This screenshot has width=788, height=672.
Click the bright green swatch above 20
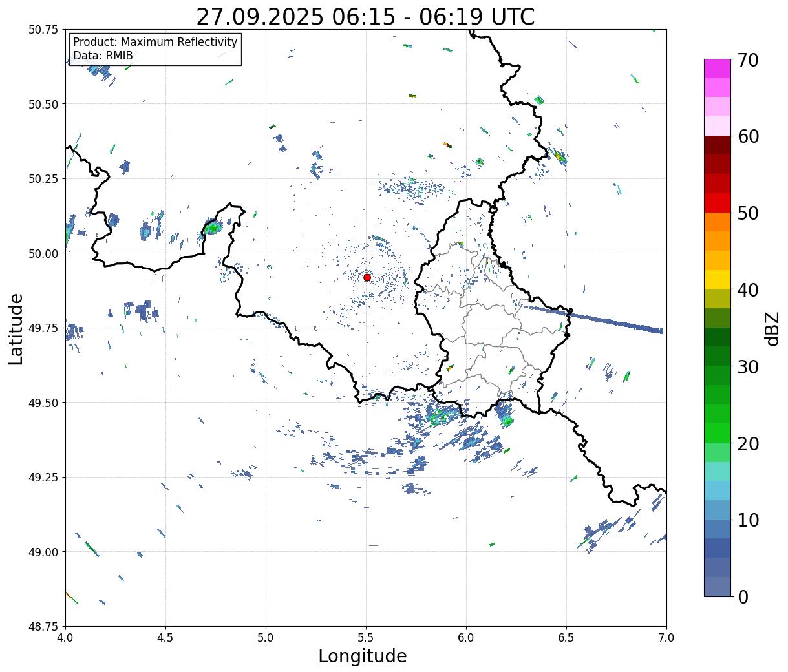718,433
